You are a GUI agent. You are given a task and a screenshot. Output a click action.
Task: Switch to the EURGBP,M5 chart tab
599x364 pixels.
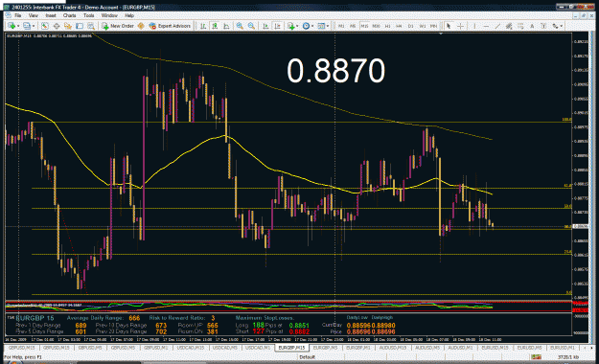(325, 348)
